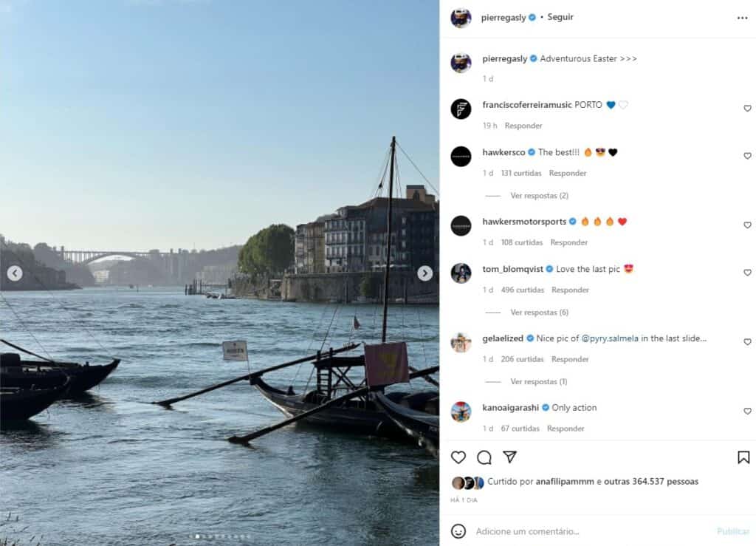The width and height of the screenshot is (756, 546).
Task: Open the @pyry.salmela mention link
Action: coord(610,338)
